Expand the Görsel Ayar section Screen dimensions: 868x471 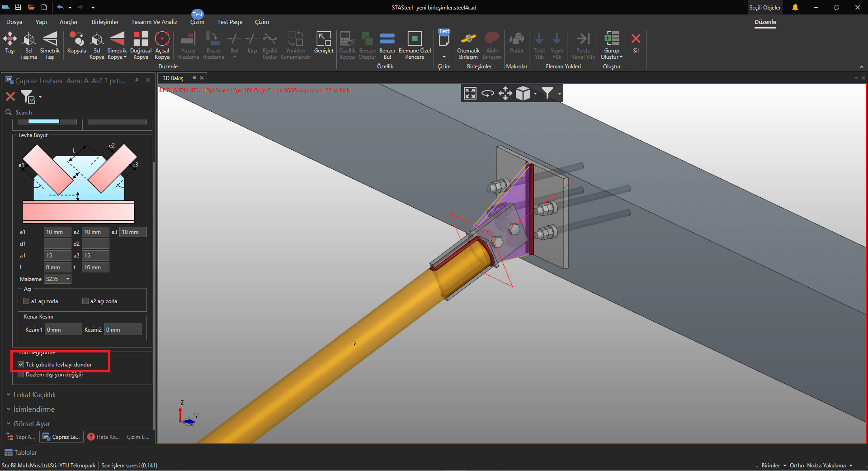pyautogui.click(x=32, y=424)
